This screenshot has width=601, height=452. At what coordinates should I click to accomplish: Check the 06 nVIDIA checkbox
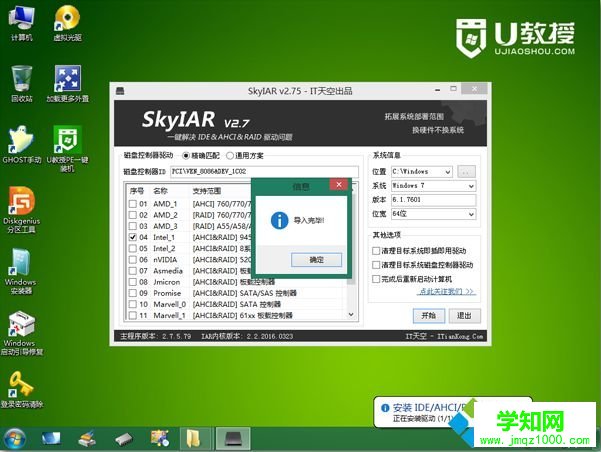133,260
